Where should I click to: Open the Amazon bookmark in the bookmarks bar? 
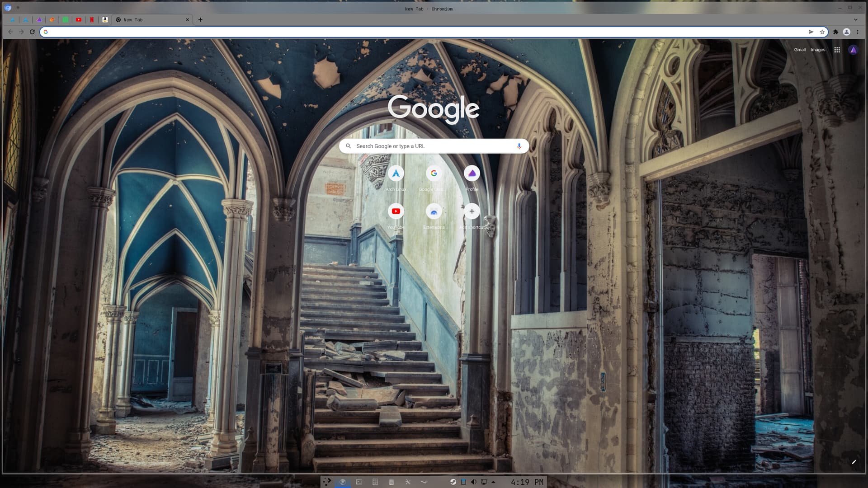point(105,19)
